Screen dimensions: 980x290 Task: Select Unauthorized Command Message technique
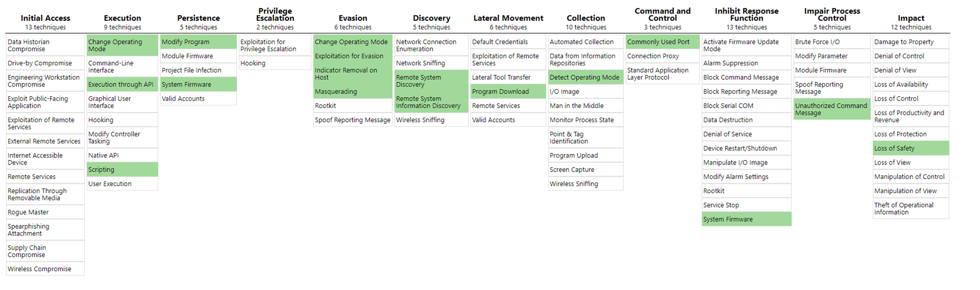(832, 109)
